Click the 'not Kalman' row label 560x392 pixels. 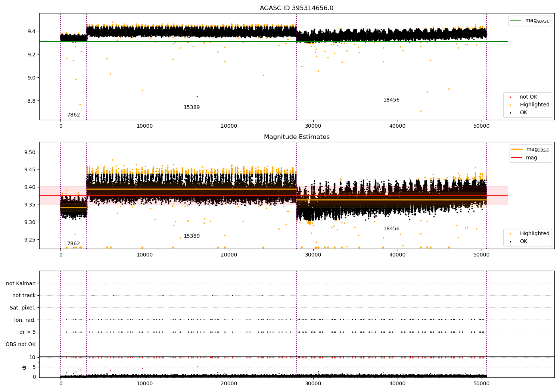click(21, 284)
